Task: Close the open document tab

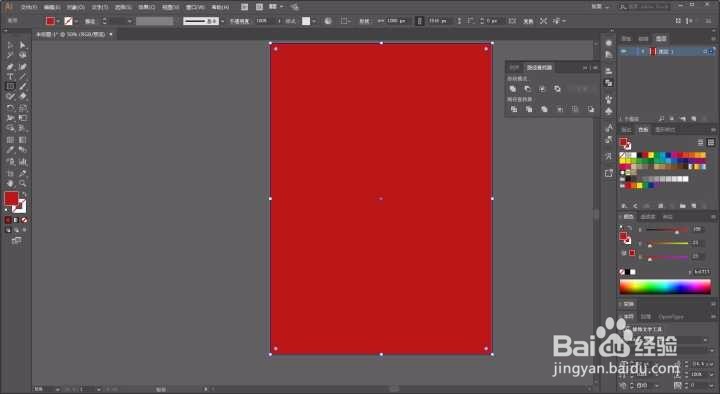Action: coord(111,34)
